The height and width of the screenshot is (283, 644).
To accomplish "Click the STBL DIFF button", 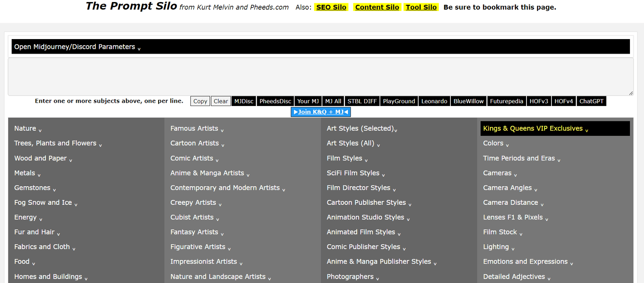I will [362, 101].
